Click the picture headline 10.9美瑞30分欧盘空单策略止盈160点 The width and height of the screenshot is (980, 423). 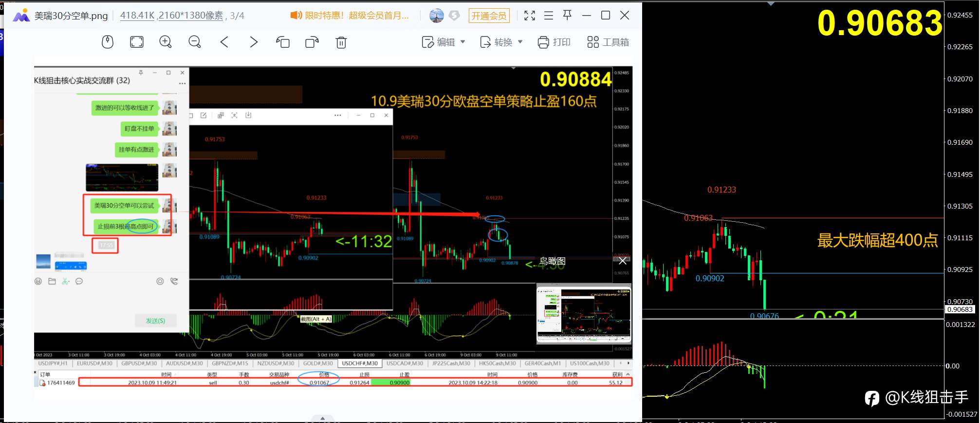483,101
